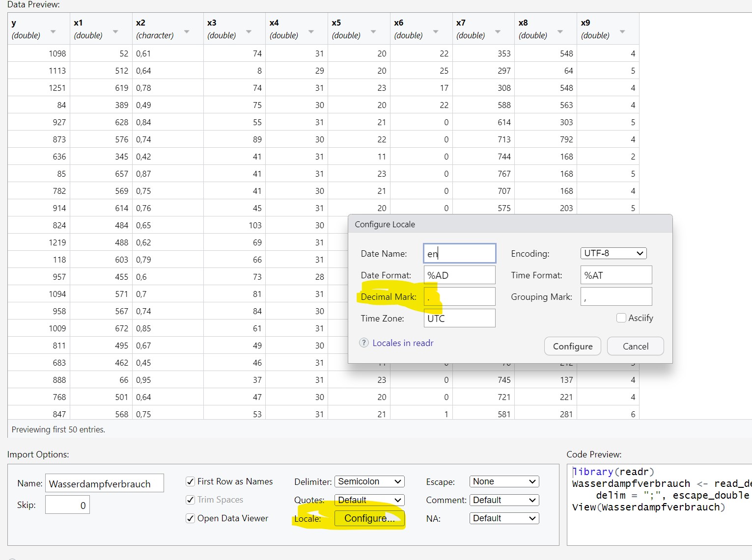Open the x7 column type dropdown arrow
The width and height of the screenshot is (752, 560).
(498, 32)
